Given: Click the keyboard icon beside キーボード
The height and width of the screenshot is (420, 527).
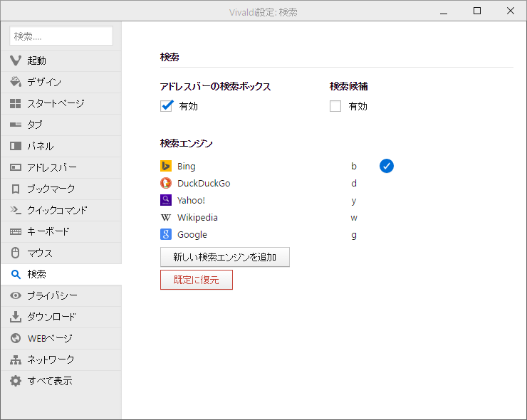Looking at the screenshot, I should (x=16, y=231).
